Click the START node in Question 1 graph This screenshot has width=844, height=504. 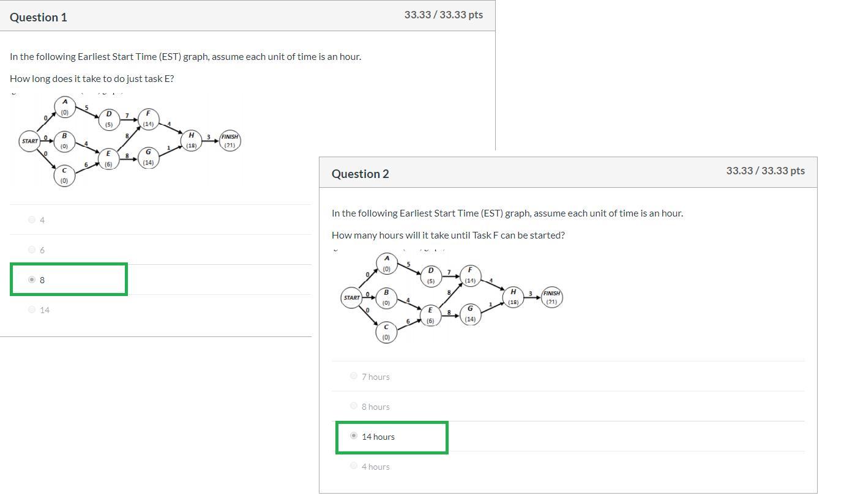point(30,141)
